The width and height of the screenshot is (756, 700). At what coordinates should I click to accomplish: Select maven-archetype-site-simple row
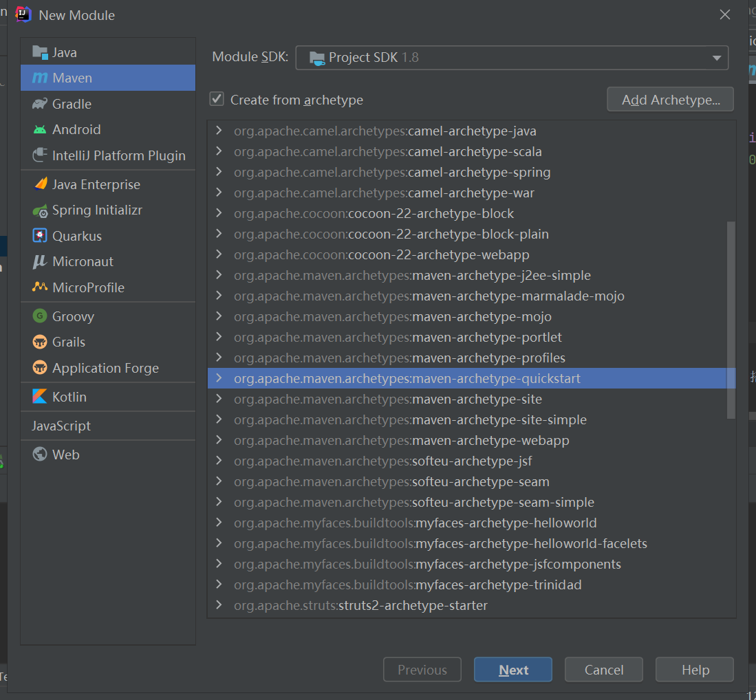tap(471, 420)
